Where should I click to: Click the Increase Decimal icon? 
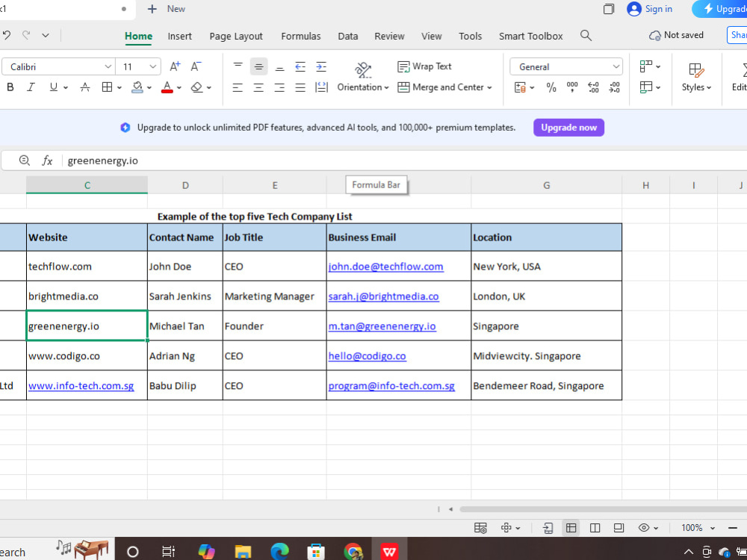(x=593, y=87)
